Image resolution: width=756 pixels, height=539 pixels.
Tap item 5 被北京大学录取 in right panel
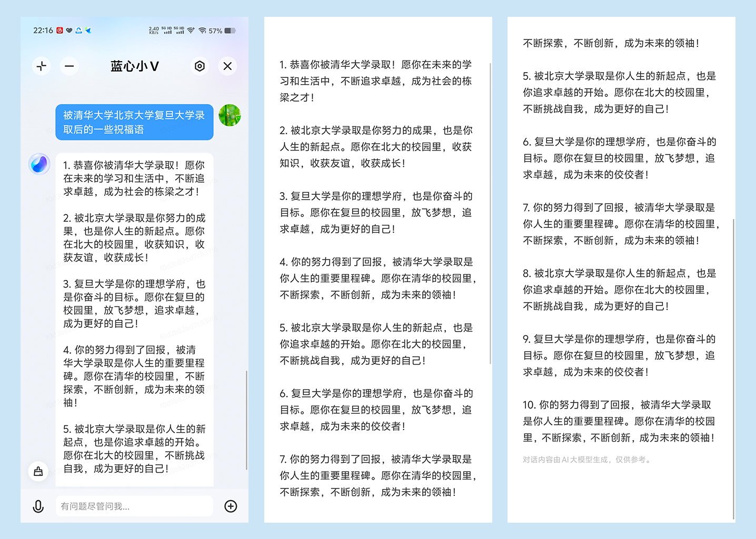pyautogui.click(x=620, y=92)
